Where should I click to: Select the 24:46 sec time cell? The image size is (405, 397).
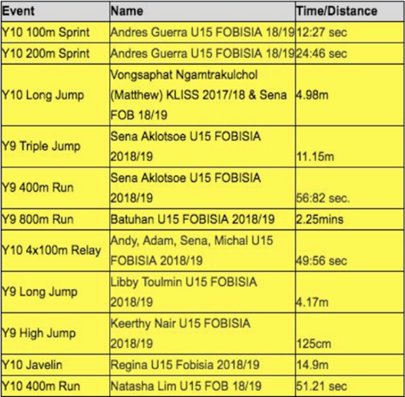pyautogui.click(x=349, y=53)
